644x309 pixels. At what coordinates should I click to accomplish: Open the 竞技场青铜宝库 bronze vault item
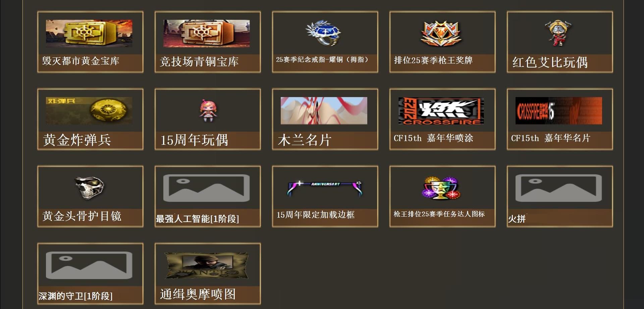click(x=207, y=33)
